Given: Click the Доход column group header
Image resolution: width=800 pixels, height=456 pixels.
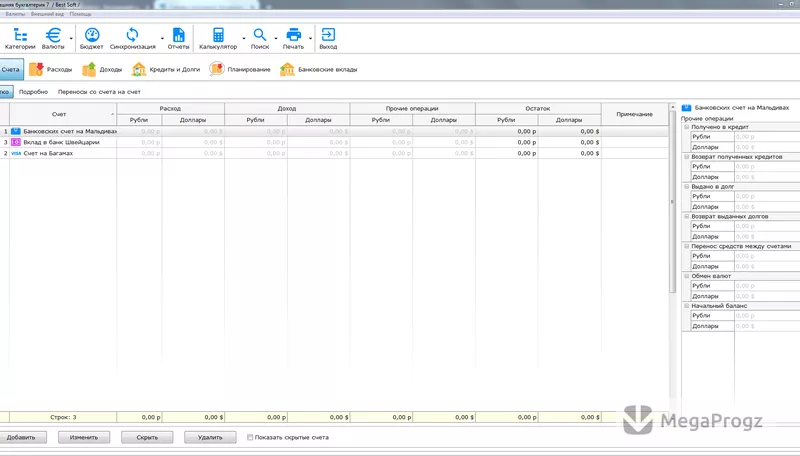Looking at the screenshot, I should click(287, 109).
